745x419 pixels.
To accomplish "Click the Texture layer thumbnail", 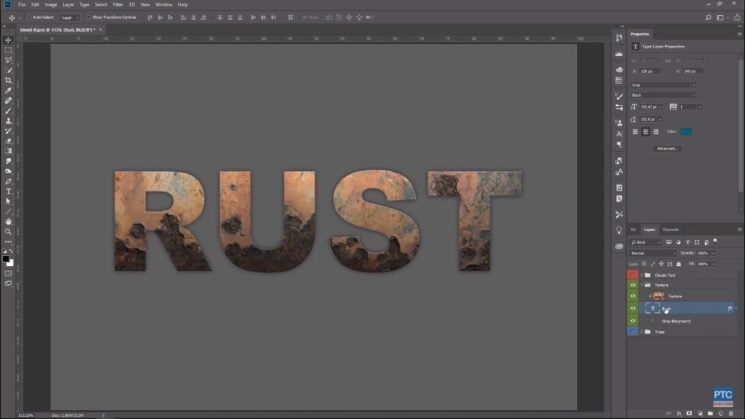I will coord(658,296).
